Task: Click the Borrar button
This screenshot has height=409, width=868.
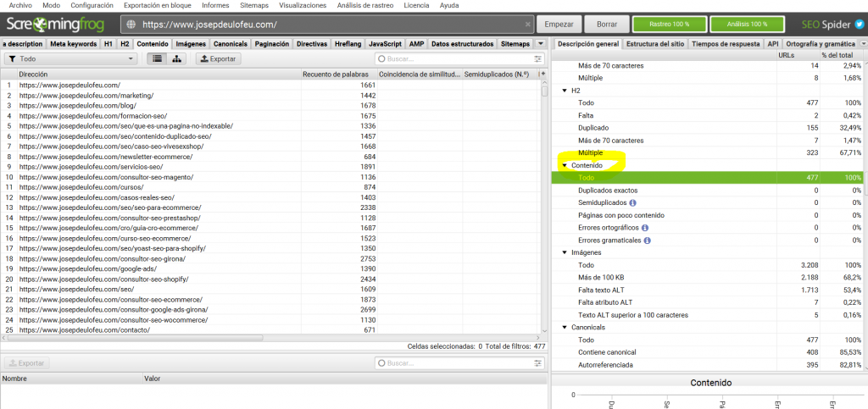Action: click(x=607, y=25)
